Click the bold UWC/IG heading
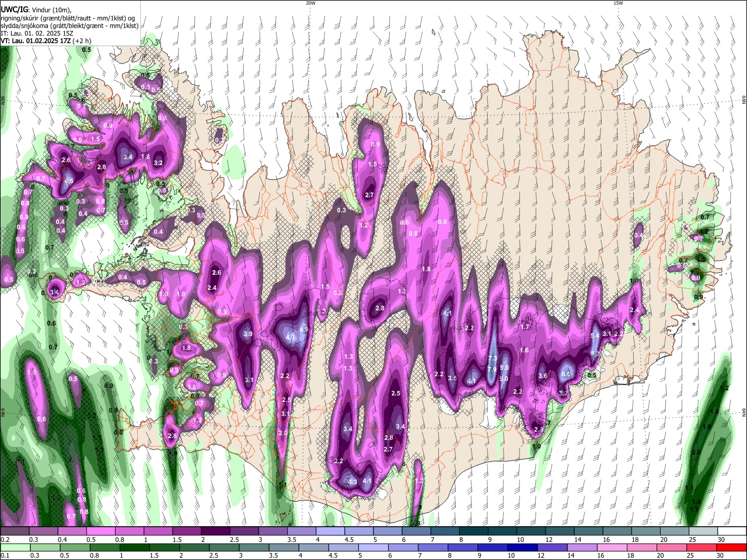Viewport: 747px width, 560px height. (14, 9)
